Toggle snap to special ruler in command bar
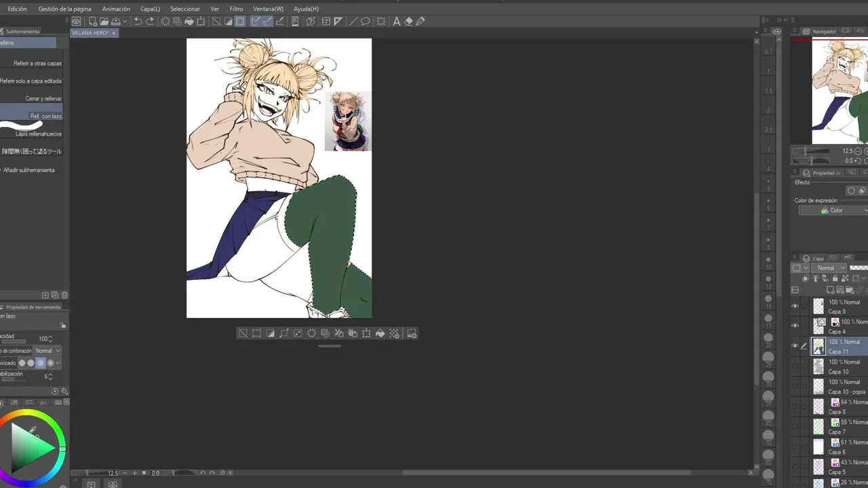Viewport: 868px width, 488px height. tap(268, 21)
